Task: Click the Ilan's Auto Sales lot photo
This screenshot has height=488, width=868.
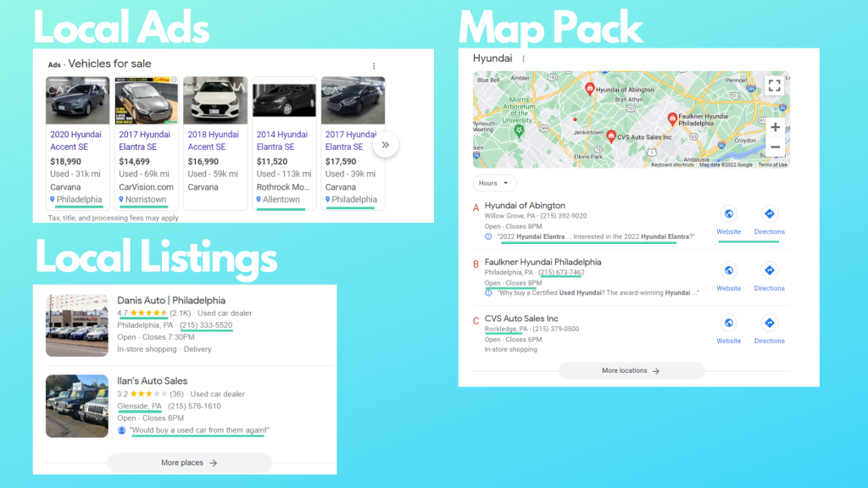Action: (x=77, y=406)
